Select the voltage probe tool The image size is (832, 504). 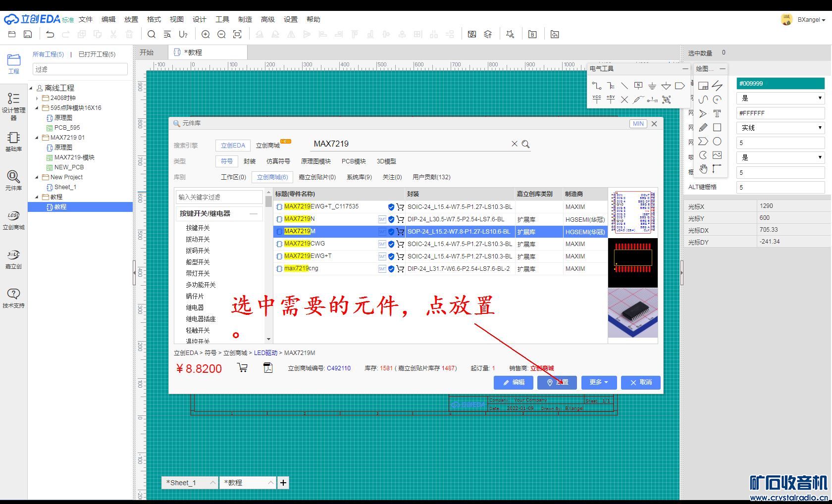coord(638,100)
